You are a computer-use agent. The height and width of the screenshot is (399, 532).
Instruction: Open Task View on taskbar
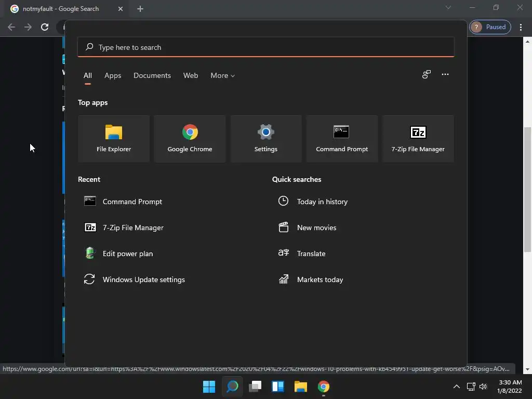(255, 387)
